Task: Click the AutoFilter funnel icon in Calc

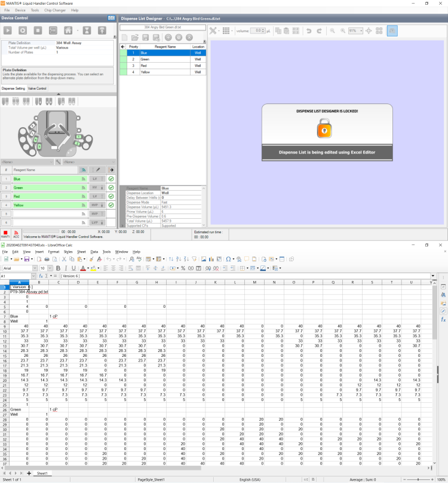Action: click(194, 259)
